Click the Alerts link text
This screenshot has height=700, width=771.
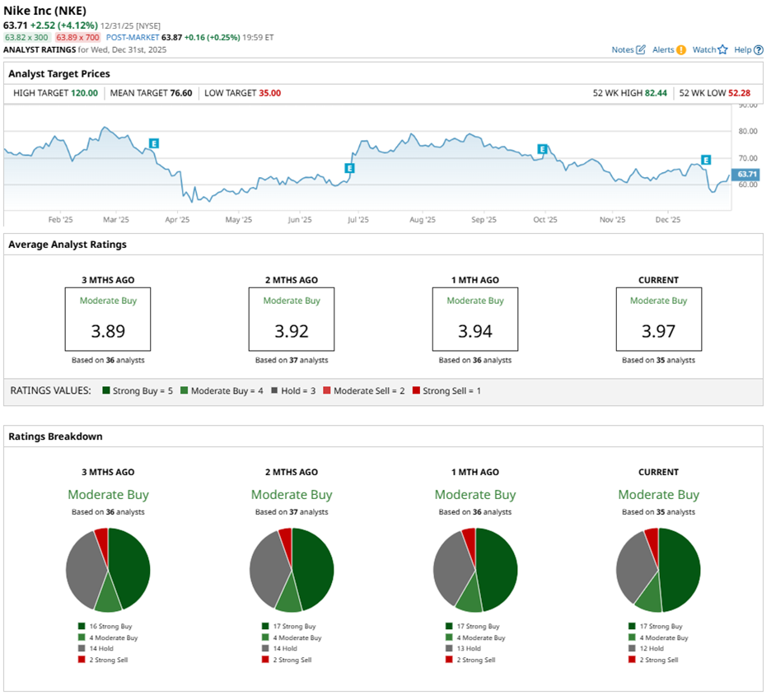pos(663,50)
